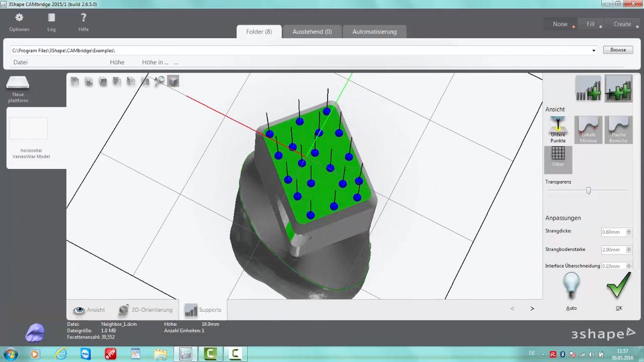Open TeamViewer from taskbar

tap(86, 354)
